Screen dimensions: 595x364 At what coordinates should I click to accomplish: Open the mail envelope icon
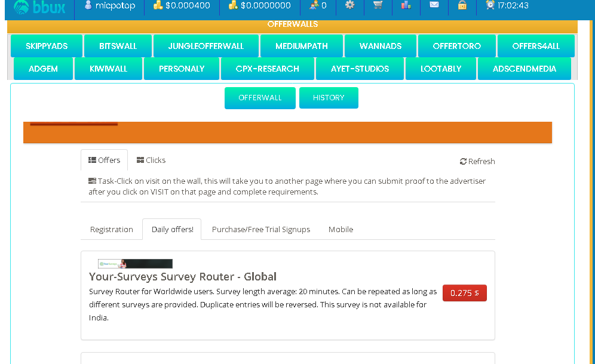[434, 5]
